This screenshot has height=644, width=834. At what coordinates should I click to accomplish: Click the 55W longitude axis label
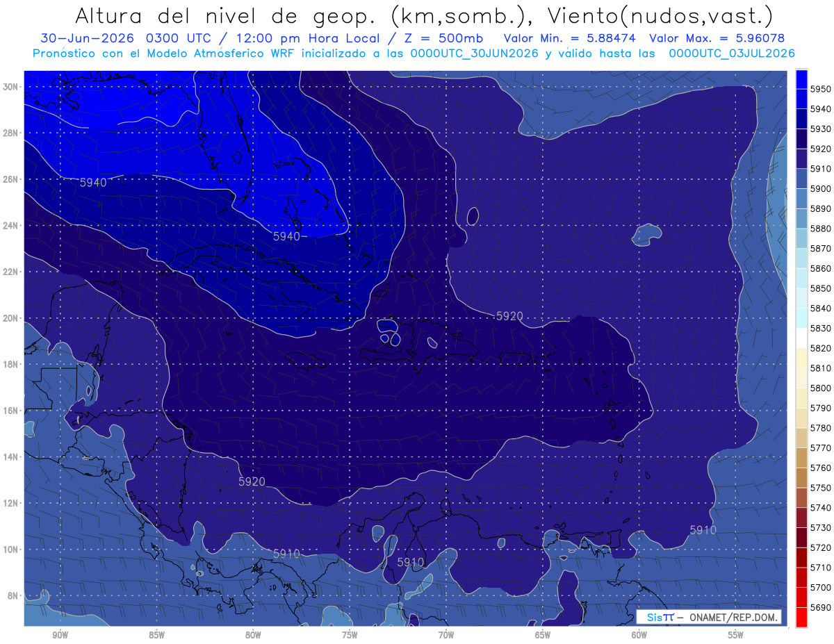pyautogui.click(x=735, y=635)
